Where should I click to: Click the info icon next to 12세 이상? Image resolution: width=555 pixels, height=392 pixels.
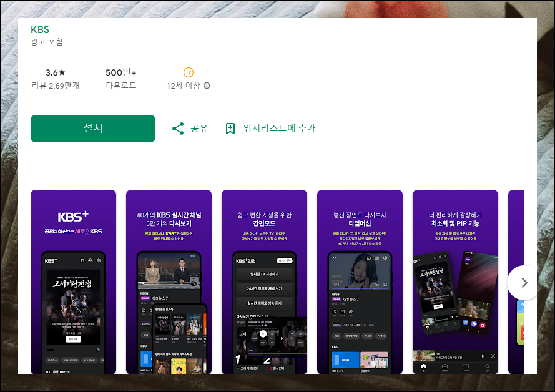[207, 86]
